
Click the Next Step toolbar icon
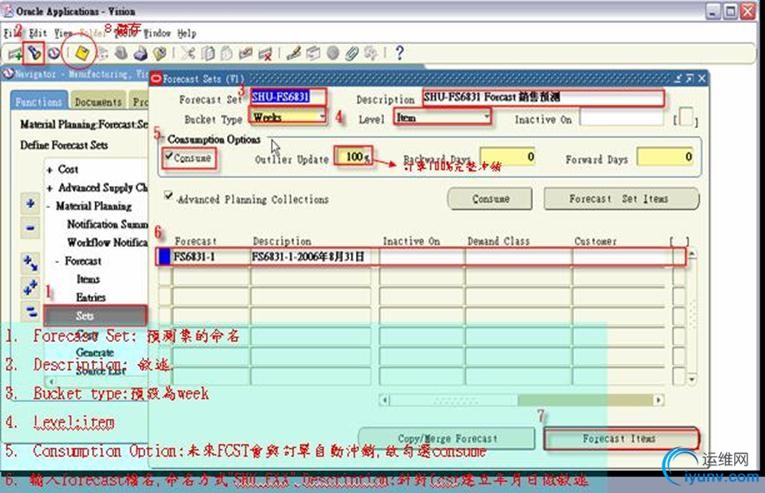[x=103, y=53]
